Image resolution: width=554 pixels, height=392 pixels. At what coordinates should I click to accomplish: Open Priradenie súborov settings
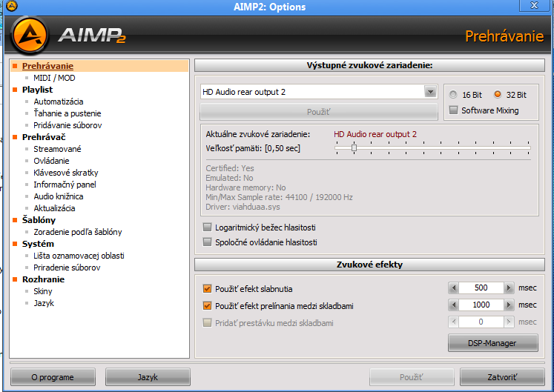(67, 268)
